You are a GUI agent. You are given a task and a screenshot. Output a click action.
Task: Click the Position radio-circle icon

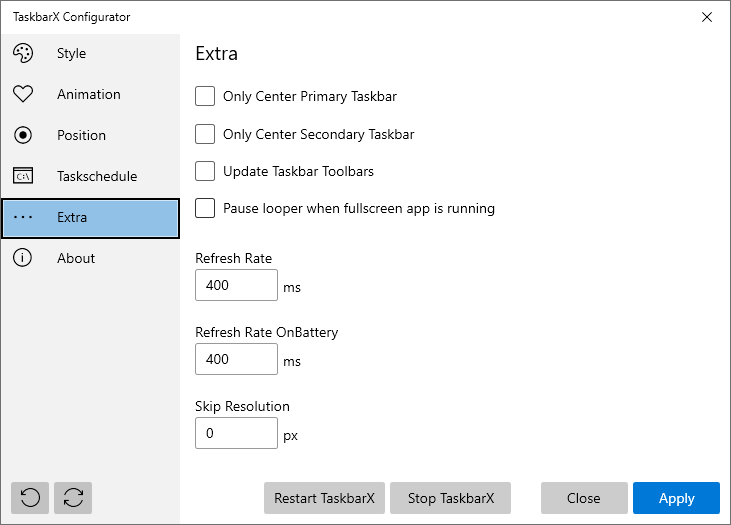coord(23,135)
